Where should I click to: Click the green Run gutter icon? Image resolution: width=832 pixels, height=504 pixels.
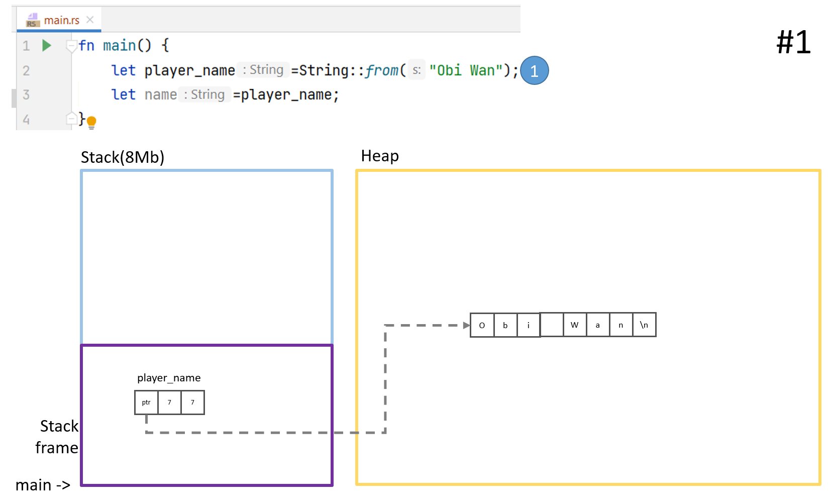point(47,46)
